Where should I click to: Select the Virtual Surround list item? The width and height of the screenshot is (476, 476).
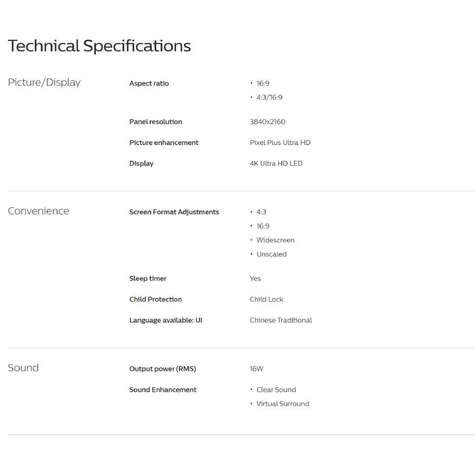tap(283, 404)
